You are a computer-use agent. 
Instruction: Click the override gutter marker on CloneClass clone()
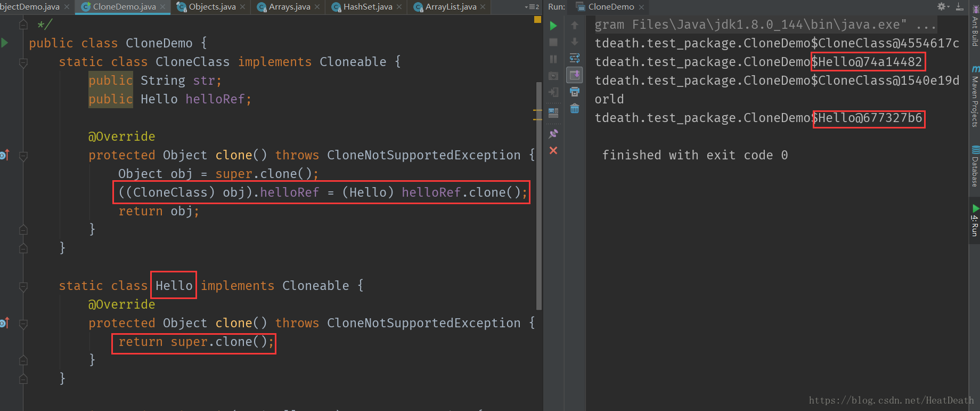5,155
